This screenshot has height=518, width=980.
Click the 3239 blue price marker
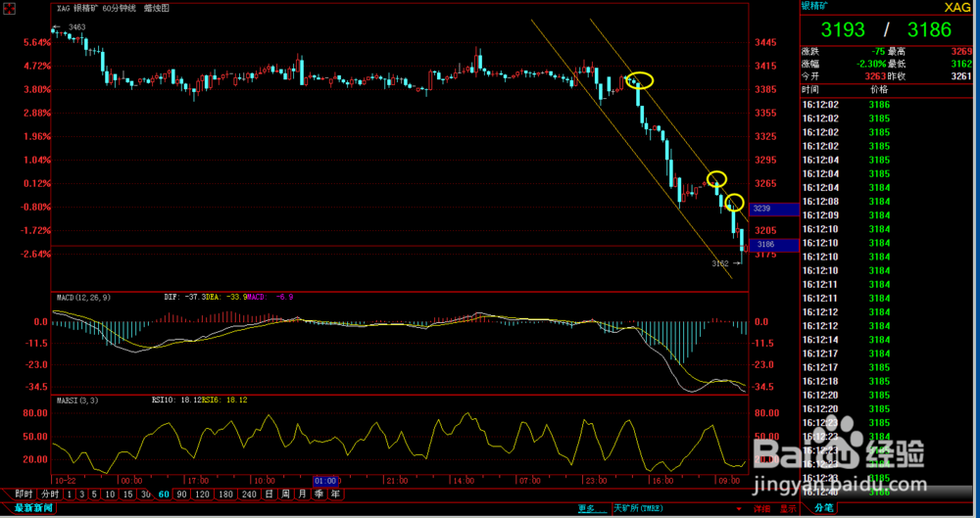[774, 209]
